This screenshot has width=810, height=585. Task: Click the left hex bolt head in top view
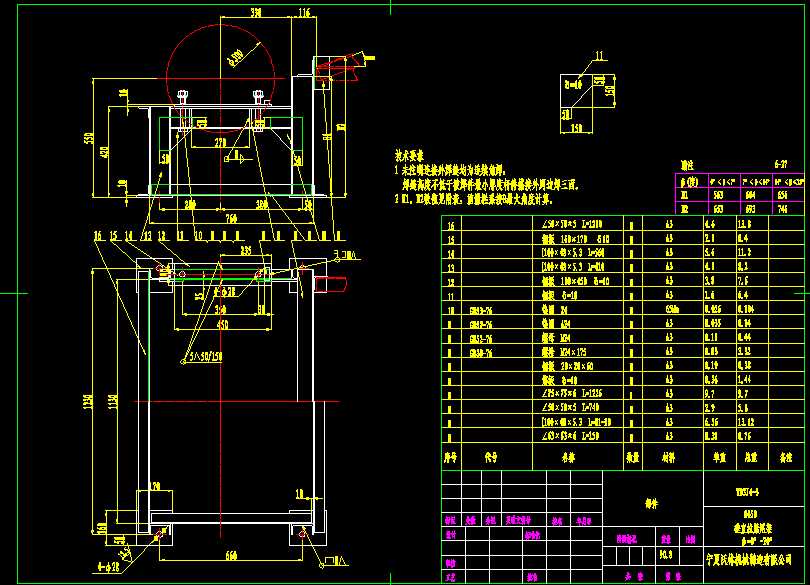click(x=182, y=95)
